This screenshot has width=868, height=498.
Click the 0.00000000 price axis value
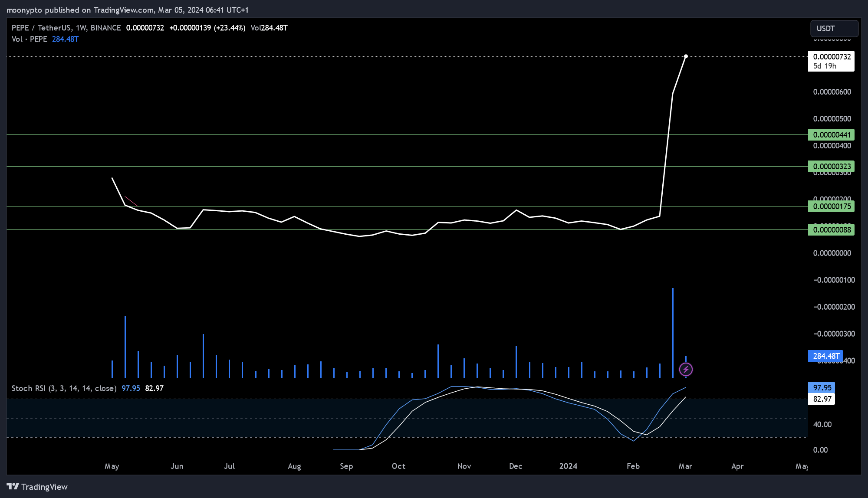coord(832,253)
